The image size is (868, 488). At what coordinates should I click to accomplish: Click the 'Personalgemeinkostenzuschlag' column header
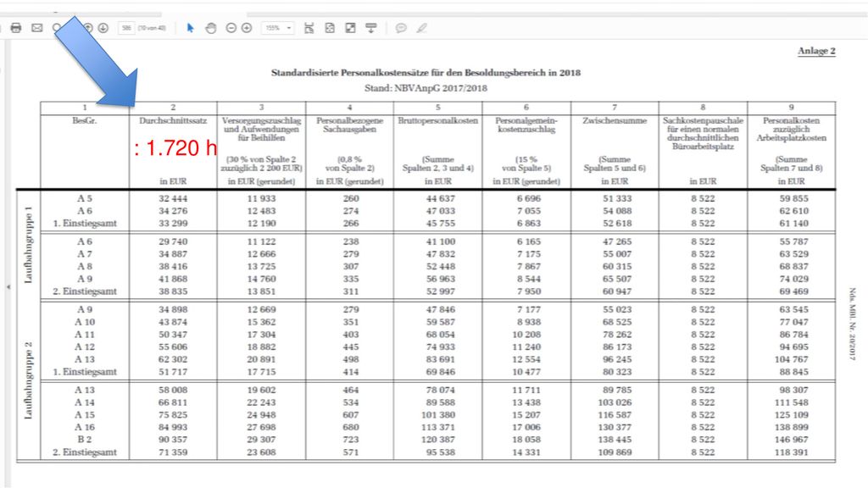pos(526,125)
